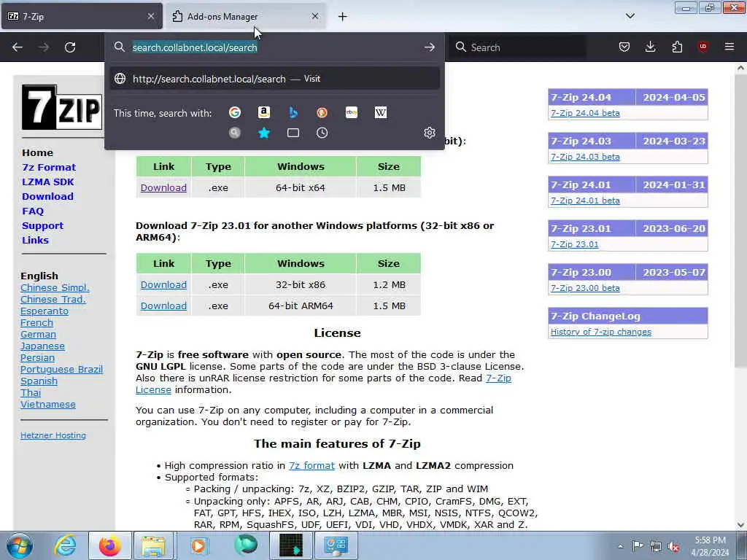Image resolution: width=747 pixels, height=560 pixels.
Task: Open the Pocket save icon
Action: click(624, 47)
